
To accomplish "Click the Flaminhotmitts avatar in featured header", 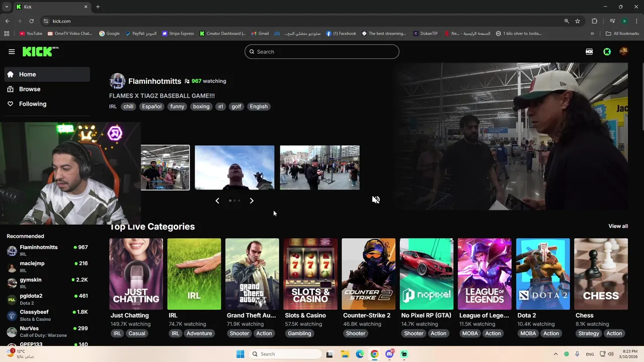I will [x=117, y=81].
